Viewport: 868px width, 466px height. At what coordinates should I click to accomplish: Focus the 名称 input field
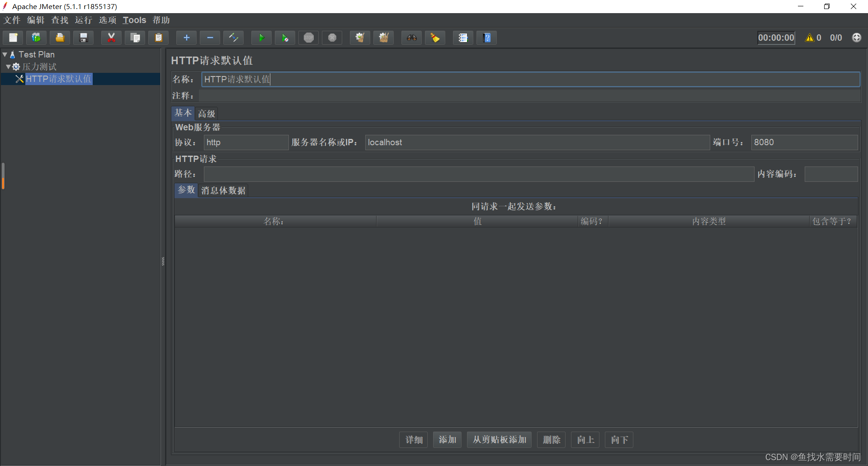(x=531, y=79)
